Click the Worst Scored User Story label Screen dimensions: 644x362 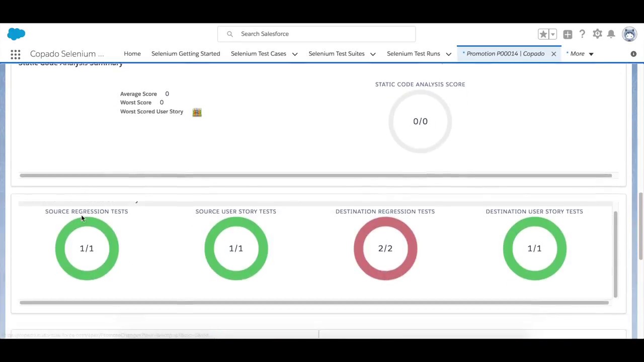[151, 111]
